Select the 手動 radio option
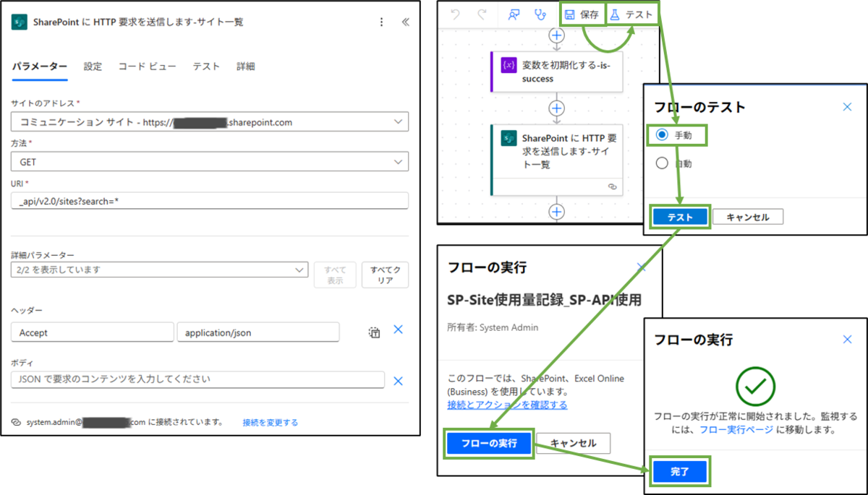 [x=662, y=135]
